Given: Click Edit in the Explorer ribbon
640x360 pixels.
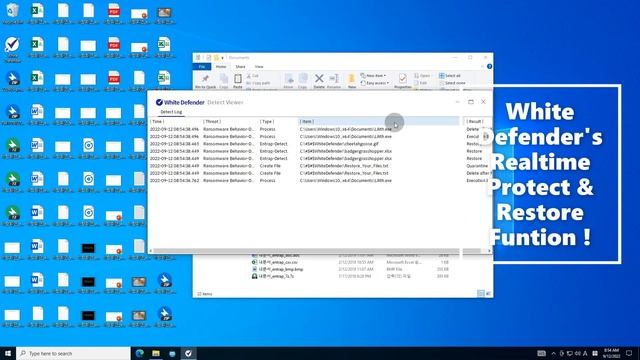Looking at the screenshot, I should pyautogui.click(x=420, y=83).
